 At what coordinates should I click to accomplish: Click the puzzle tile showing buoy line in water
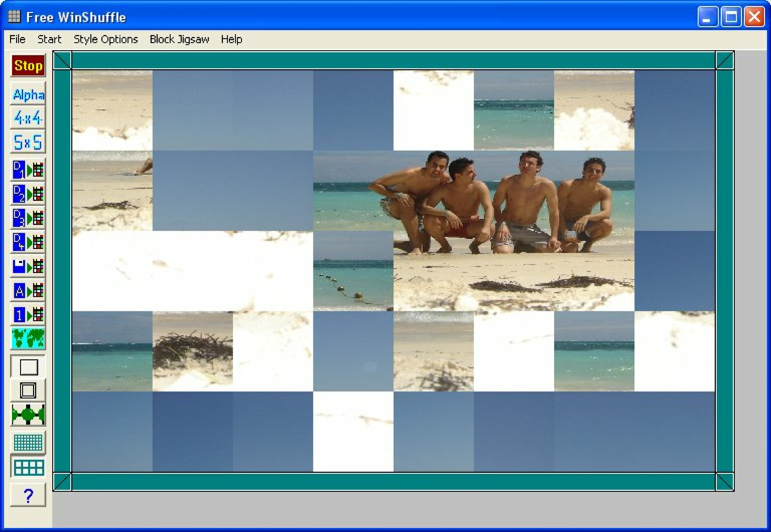[x=353, y=271]
